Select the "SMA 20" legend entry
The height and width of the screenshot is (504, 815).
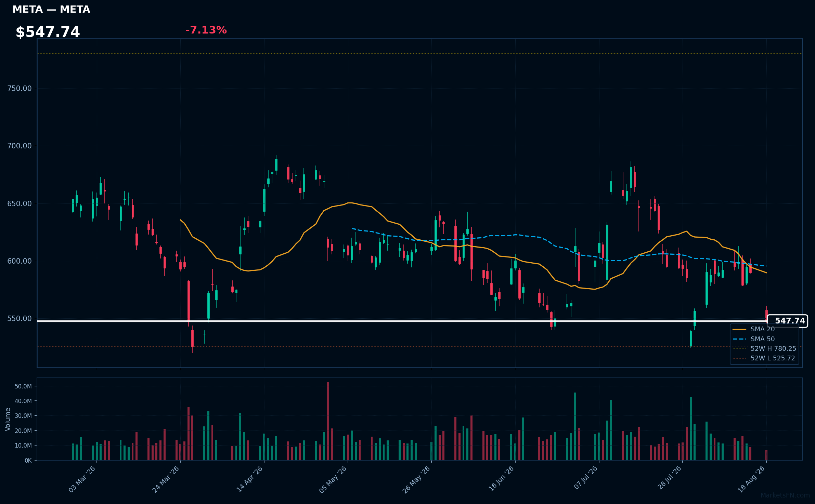763,329
